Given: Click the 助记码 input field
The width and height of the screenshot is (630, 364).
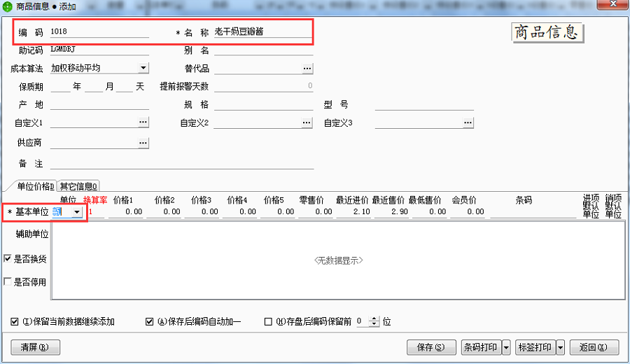Looking at the screenshot, I should tap(99, 50).
